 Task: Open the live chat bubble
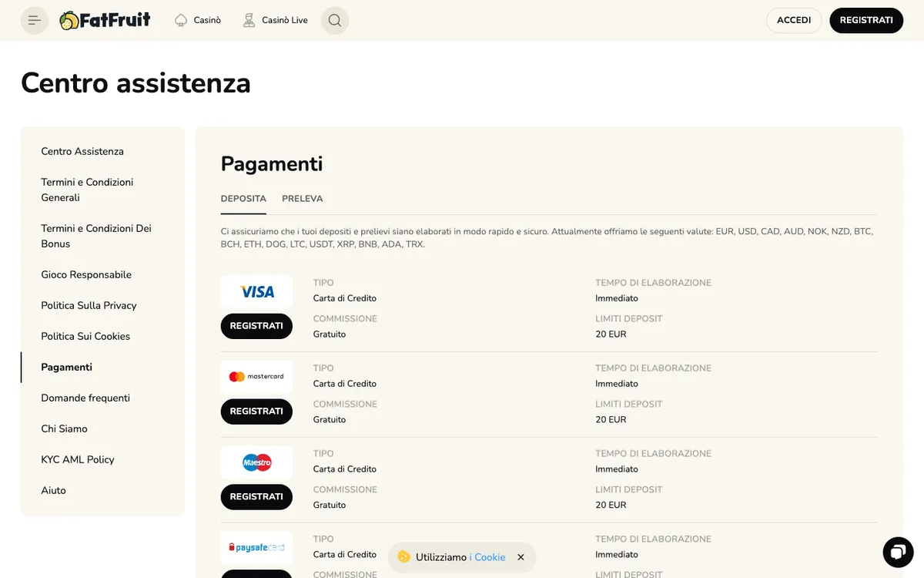(898, 552)
